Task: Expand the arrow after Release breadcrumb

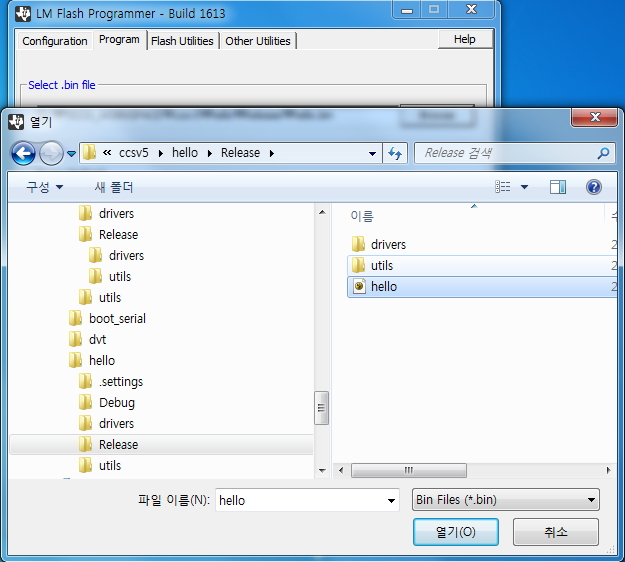Action: (x=271, y=153)
